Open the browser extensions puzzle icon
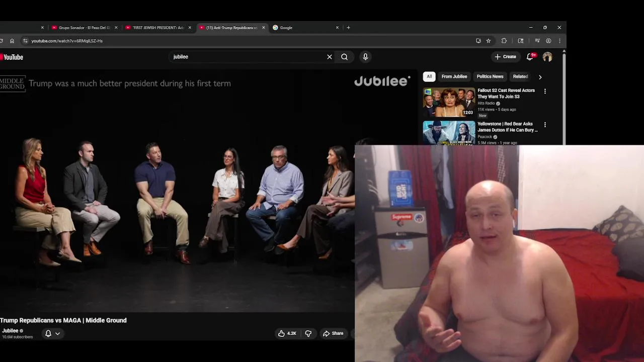Viewport: 644px width, 362px height. (504, 41)
